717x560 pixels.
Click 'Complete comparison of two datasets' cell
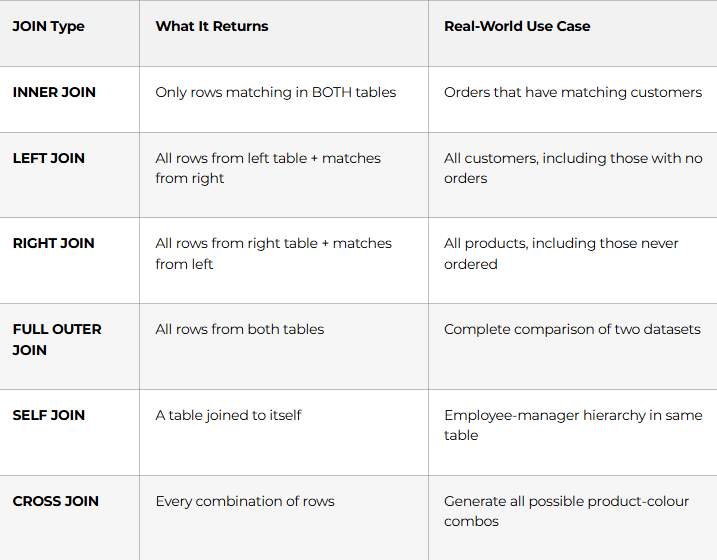tap(573, 329)
